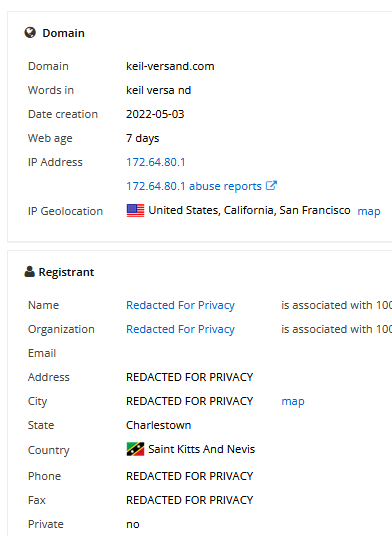Click the 'Words in' label
The width and height of the screenshot is (392, 536).
(x=51, y=90)
